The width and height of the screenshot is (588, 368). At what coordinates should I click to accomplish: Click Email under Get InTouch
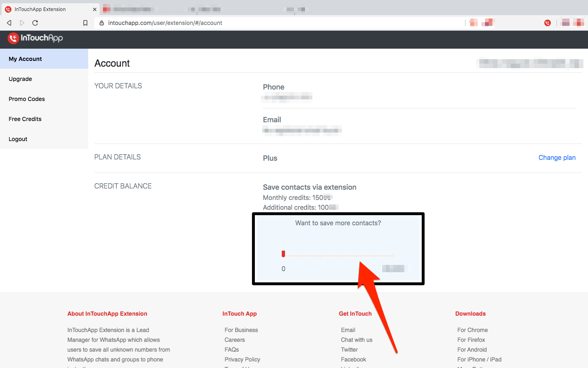click(x=348, y=330)
